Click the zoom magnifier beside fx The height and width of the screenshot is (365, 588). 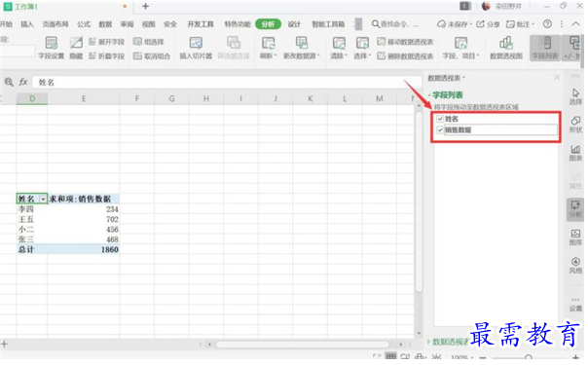(9, 82)
